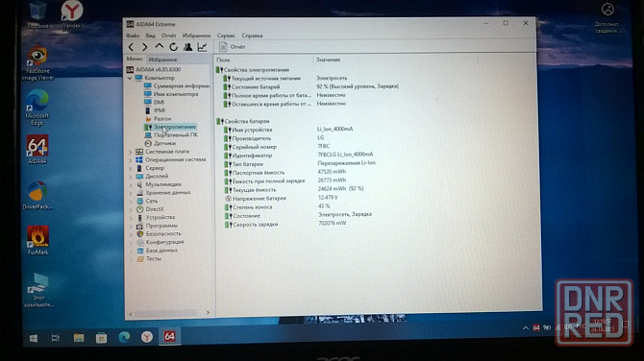Open the DriverPack desktop icon
The image size is (644, 361).
coord(37,196)
